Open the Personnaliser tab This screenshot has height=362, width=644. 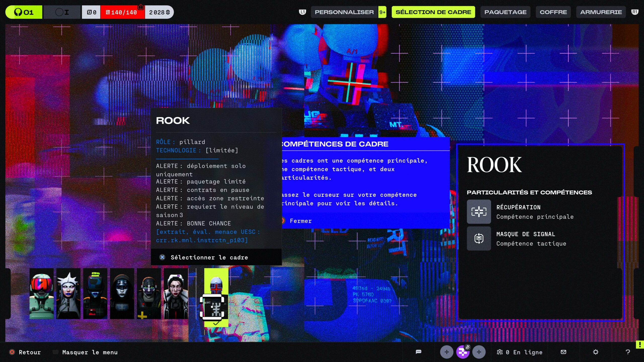point(344,12)
